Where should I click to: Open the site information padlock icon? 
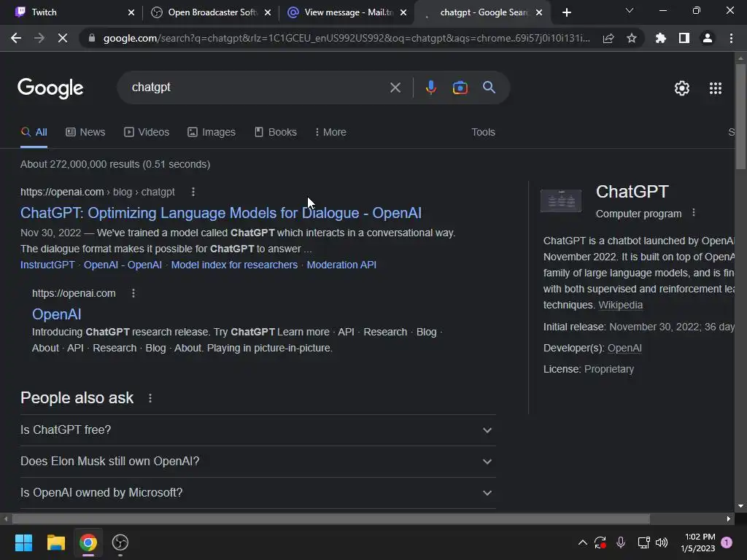click(92, 38)
